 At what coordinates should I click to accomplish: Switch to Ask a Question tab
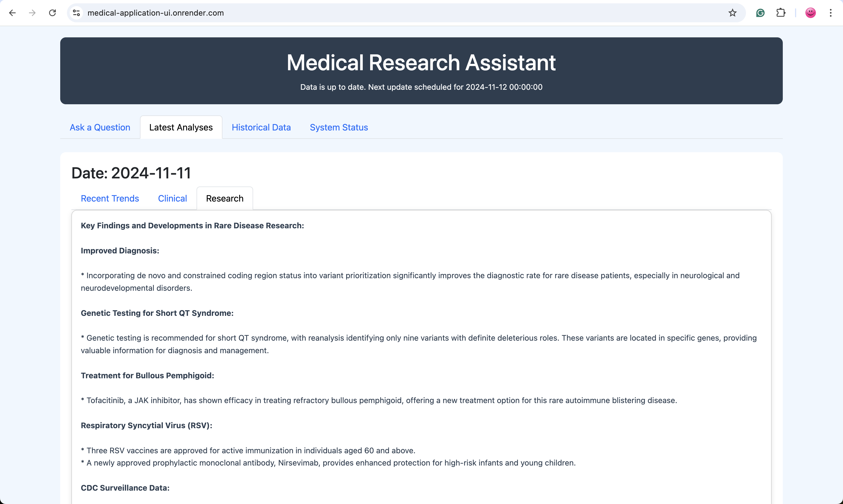pos(100,127)
